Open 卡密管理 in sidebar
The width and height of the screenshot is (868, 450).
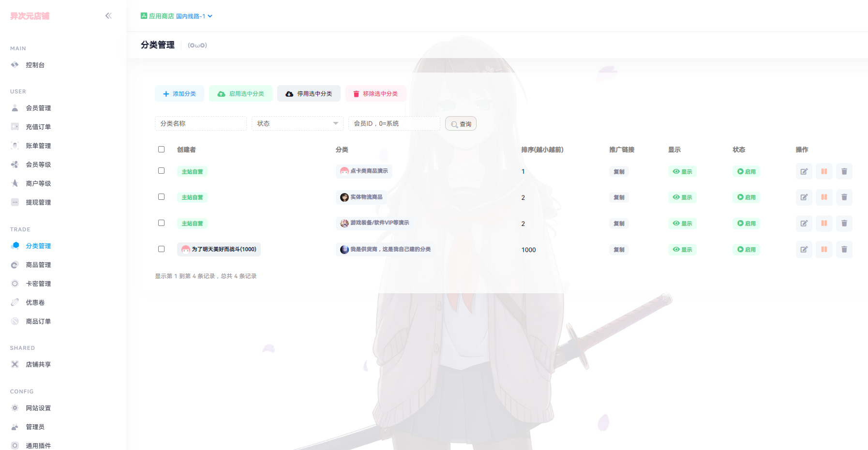point(38,284)
